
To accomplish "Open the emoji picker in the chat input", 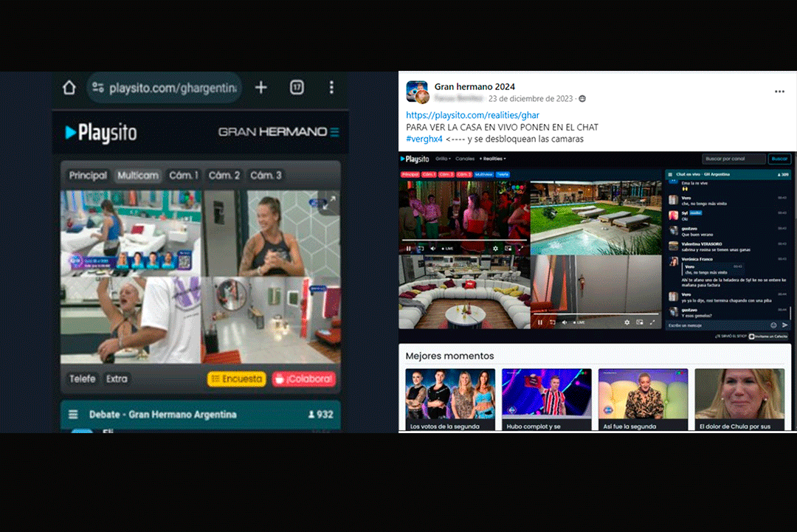I will point(773,325).
